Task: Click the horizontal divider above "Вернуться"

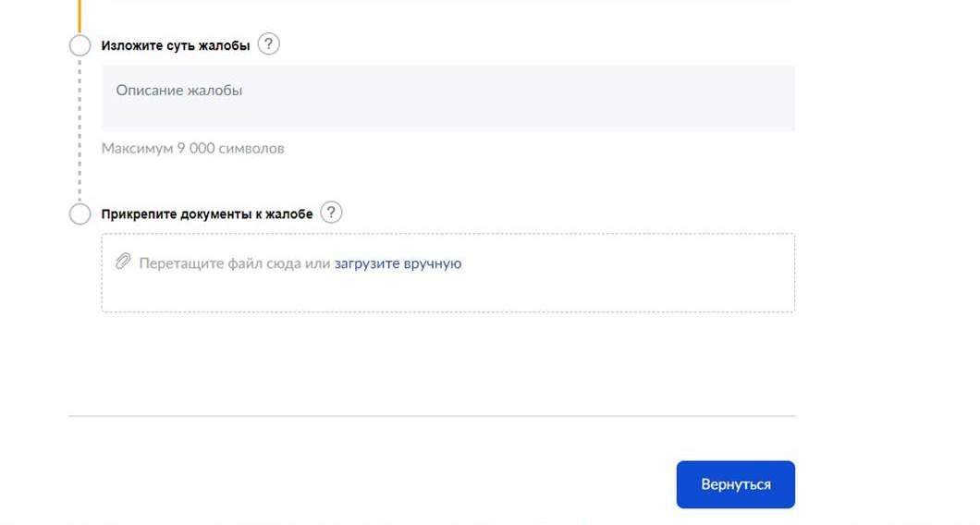Action: (432, 416)
